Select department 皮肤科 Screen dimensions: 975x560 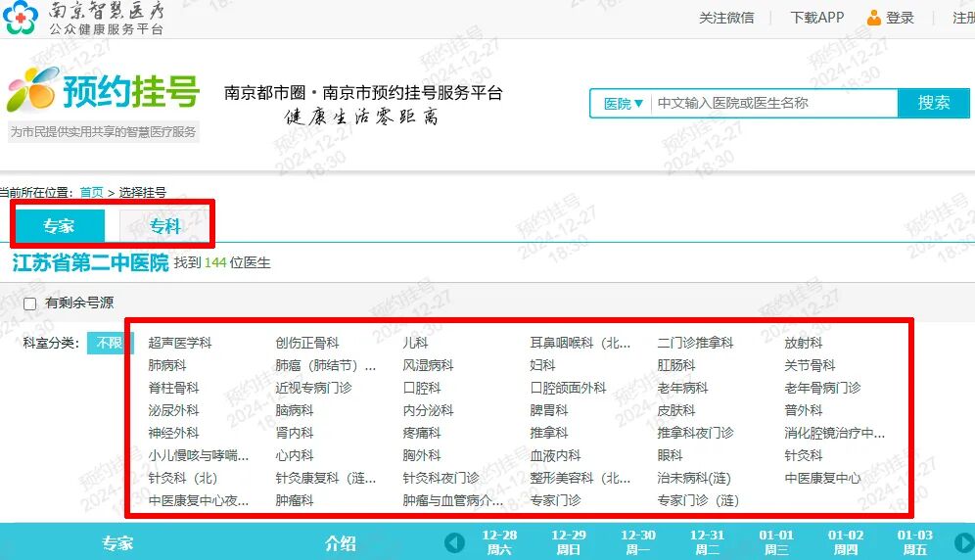pyautogui.click(x=675, y=410)
